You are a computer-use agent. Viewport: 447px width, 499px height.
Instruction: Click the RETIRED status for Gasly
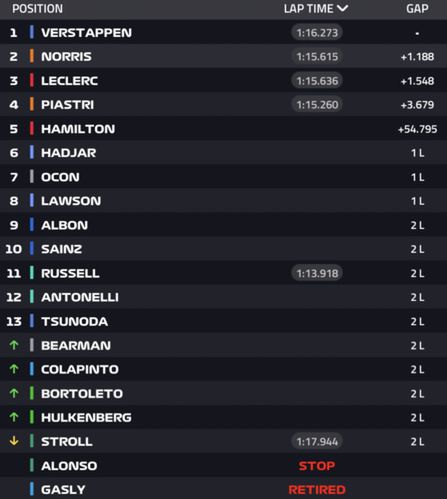pyautogui.click(x=317, y=490)
